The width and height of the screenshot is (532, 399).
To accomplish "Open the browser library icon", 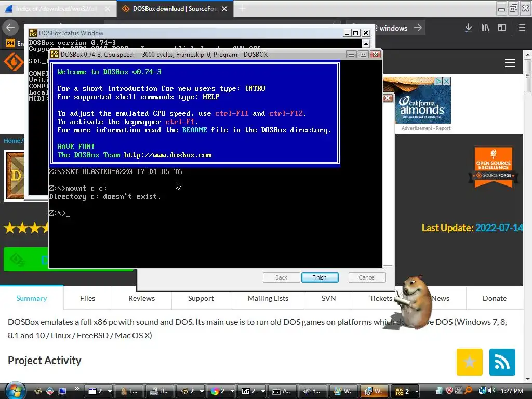I will tap(485, 28).
